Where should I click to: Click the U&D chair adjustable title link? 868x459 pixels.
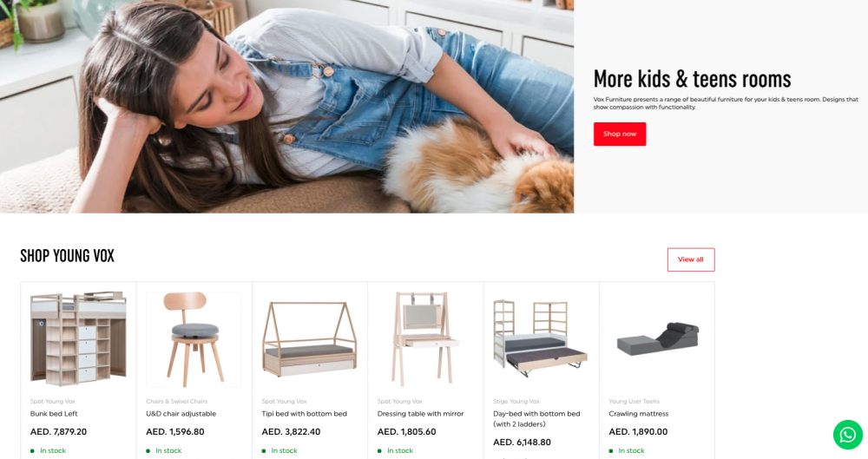[x=181, y=414]
